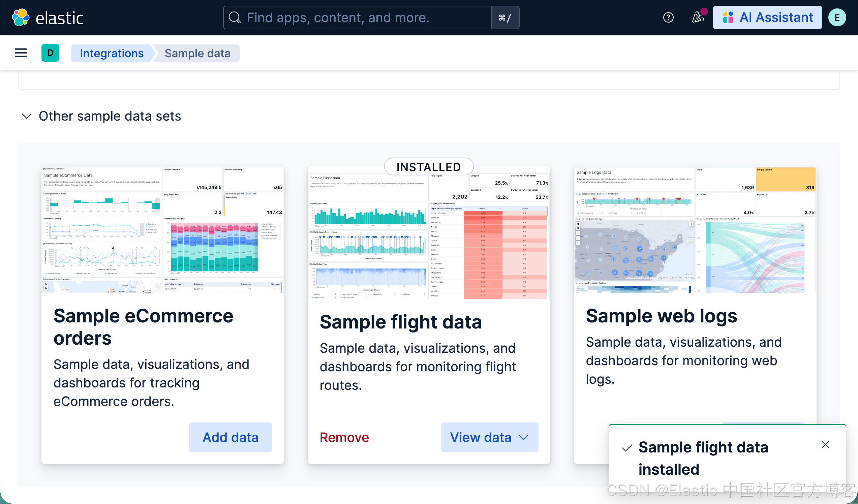Image resolution: width=858 pixels, height=504 pixels.
Task: Click the eCommerce dashboard preview thumbnail
Action: pyautogui.click(x=162, y=230)
